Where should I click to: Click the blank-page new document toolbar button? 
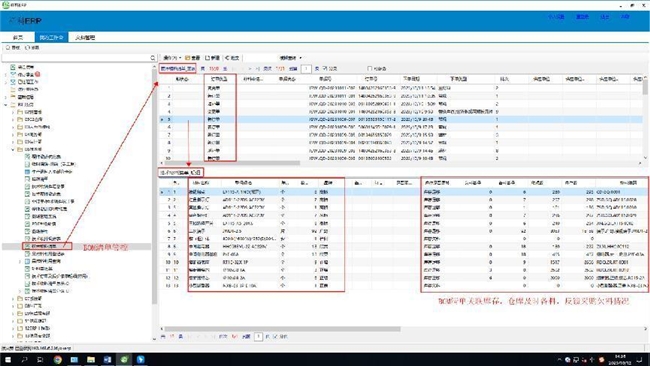212,58
